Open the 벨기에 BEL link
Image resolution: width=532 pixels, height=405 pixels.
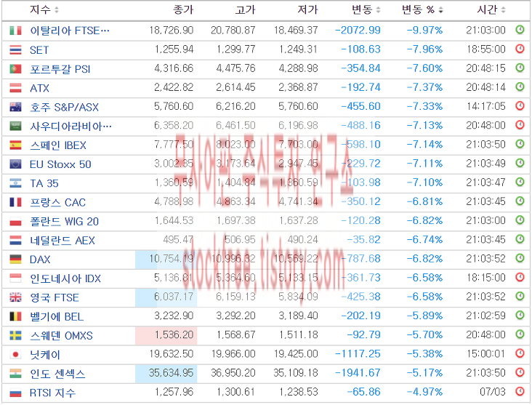tap(57, 316)
